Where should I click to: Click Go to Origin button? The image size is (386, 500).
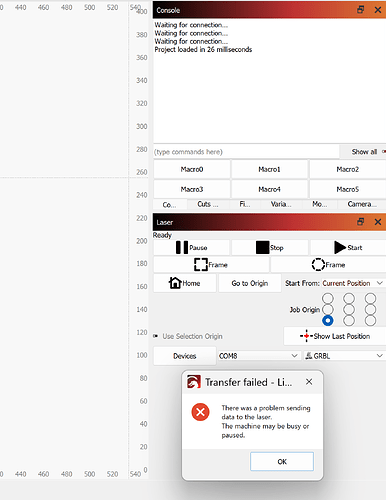[250, 283]
